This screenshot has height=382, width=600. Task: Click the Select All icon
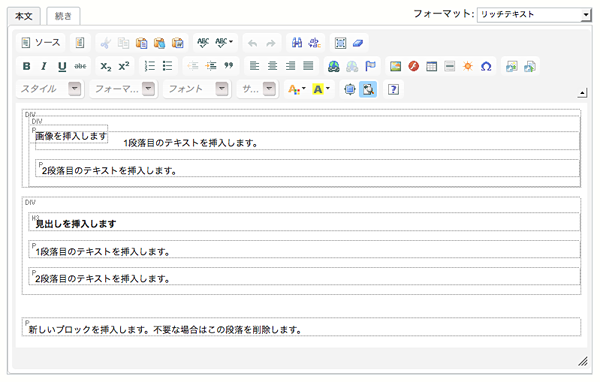coord(340,43)
